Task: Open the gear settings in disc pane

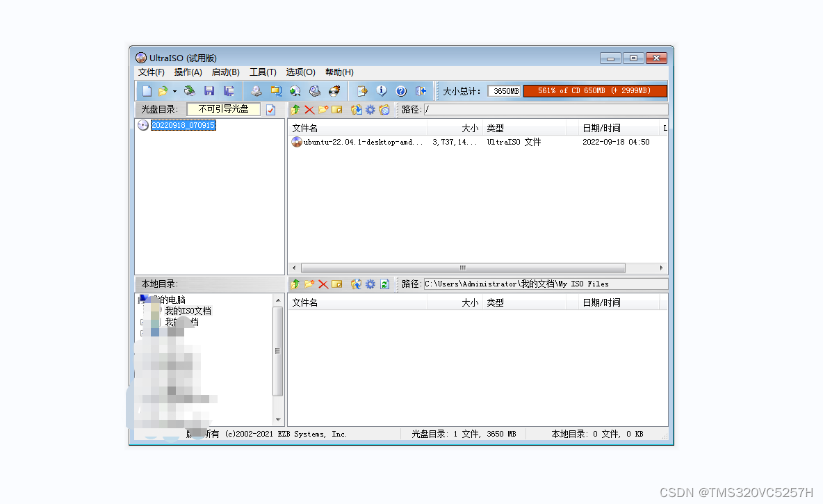Action: coord(370,109)
